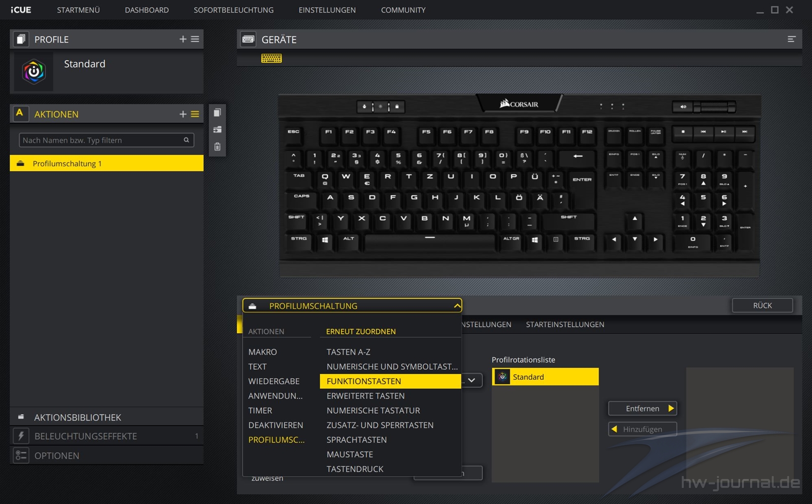Click the stop media key on keyboard
Screen dimensions: 812x504
pos(683,132)
